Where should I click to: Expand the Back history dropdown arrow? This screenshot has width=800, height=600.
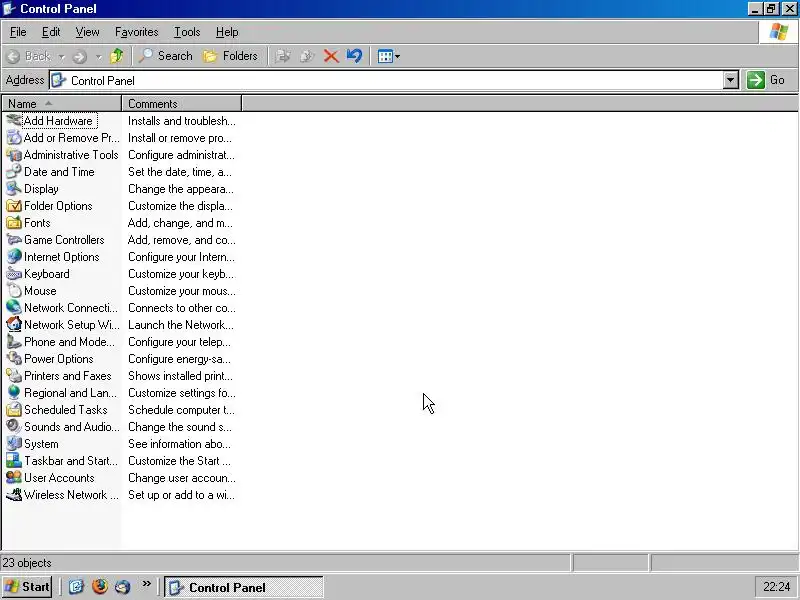(x=62, y=57)
